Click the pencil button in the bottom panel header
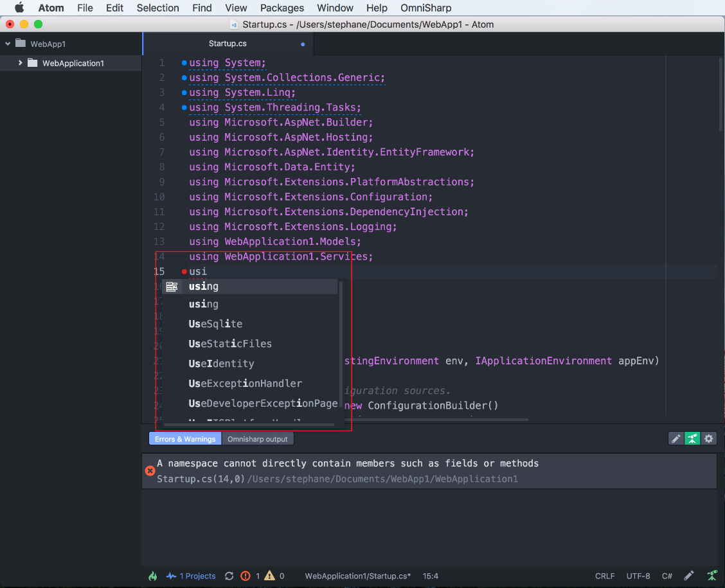 coord(676,439)
